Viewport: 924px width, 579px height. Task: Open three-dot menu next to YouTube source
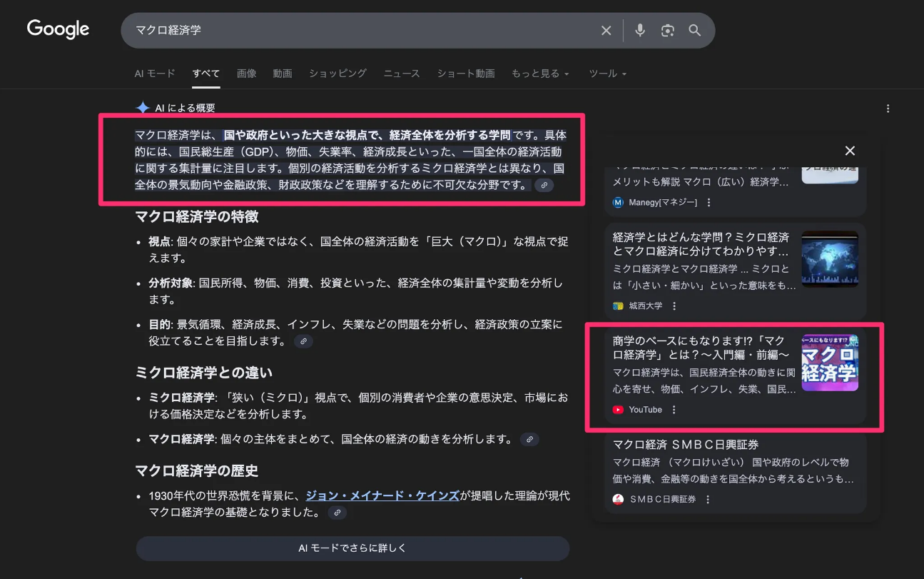click(x=674, y=410)
